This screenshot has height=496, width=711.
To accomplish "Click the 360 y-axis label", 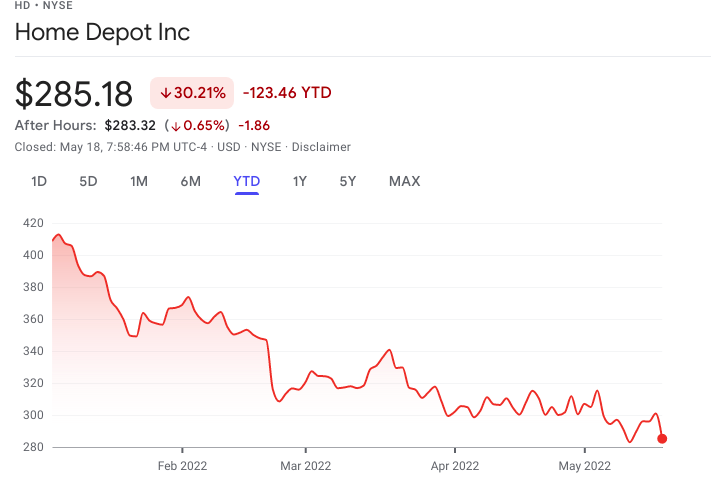I will (33, 319).
